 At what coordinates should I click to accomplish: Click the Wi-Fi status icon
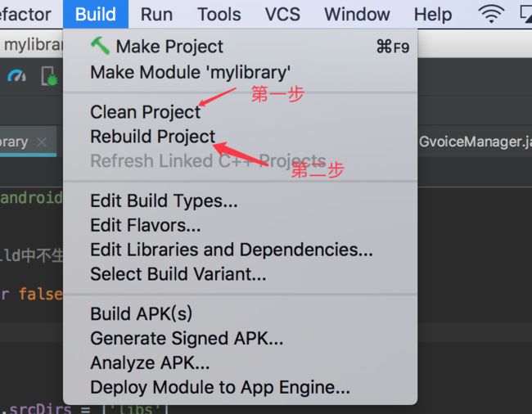[491, 14]
